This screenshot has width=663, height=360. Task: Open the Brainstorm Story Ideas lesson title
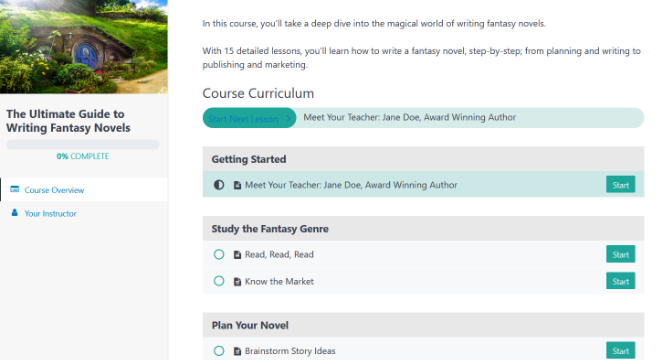pyautogui.click(x=290, y=351)
